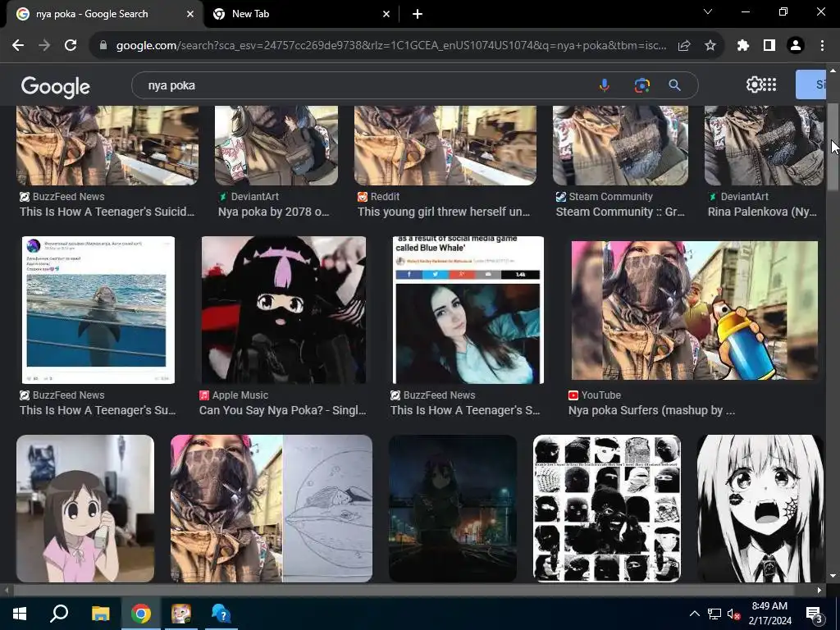Click the scroll right arrow
This screenshot has width=840, height=630.
tap(819, 590)
